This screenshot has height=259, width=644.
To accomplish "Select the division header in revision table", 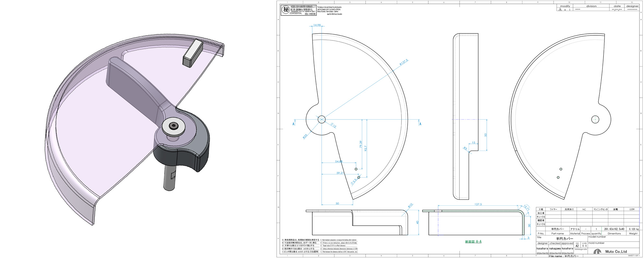I will 591,6.
